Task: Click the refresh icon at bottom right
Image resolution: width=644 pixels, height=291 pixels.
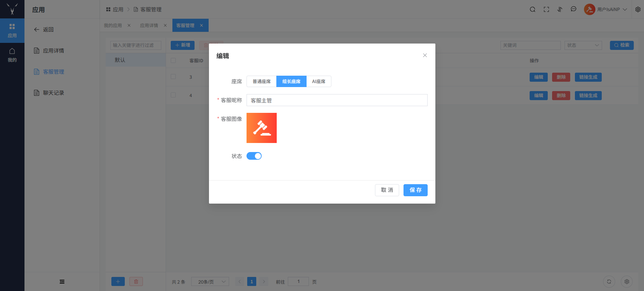Action: [x=609, y=282]
